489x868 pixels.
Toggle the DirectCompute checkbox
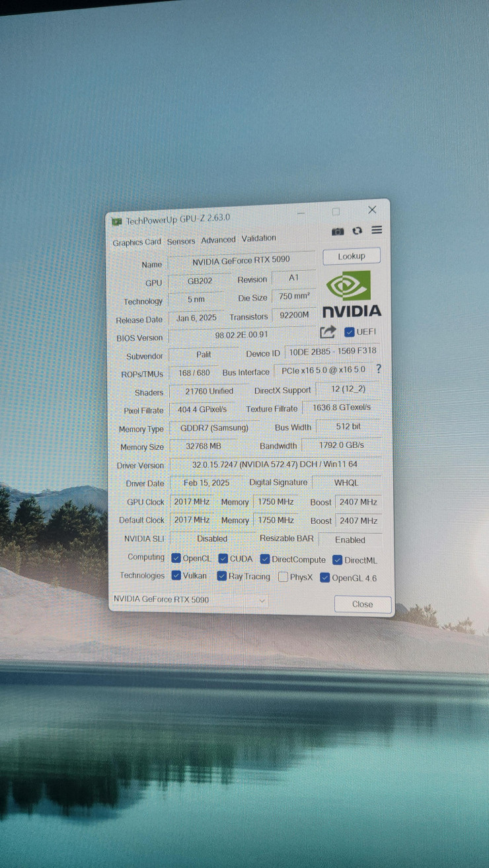(265, 560)
